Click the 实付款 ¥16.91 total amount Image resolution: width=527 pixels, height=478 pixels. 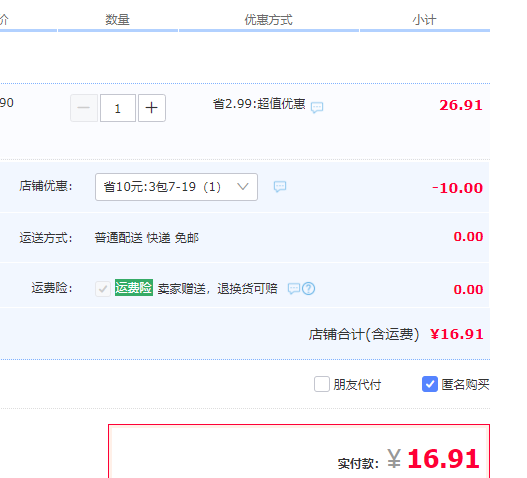(x=433, y=459)
